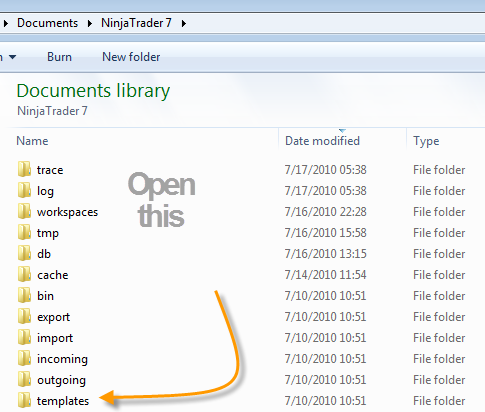The image size is (485, 412).
Task: Select the cache folder icon
Action: click(24, 274)
